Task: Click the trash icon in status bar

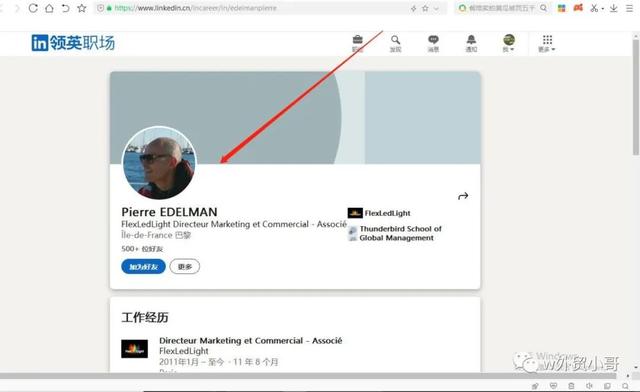Action: coord(571,386)
